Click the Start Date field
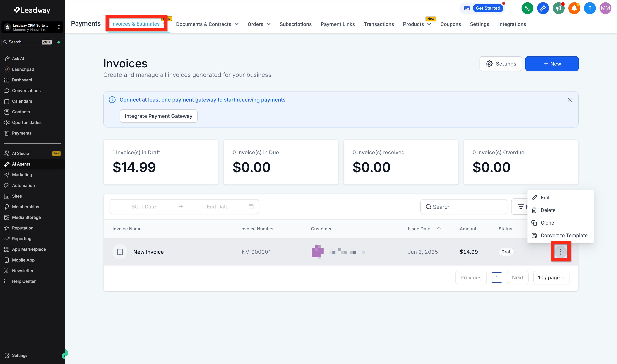This screenshot has width=617, height=364. [144, 207]
